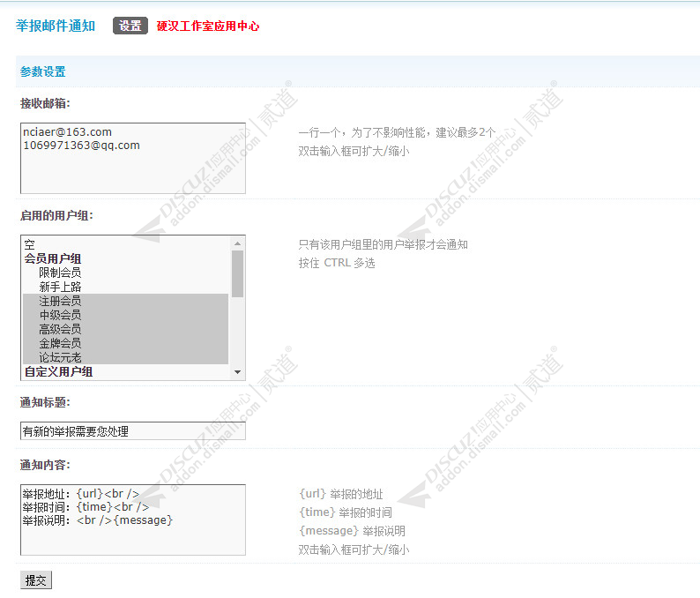Click the 接收邮箱: field label
This screenshot has width=700, height=598.
45,103
